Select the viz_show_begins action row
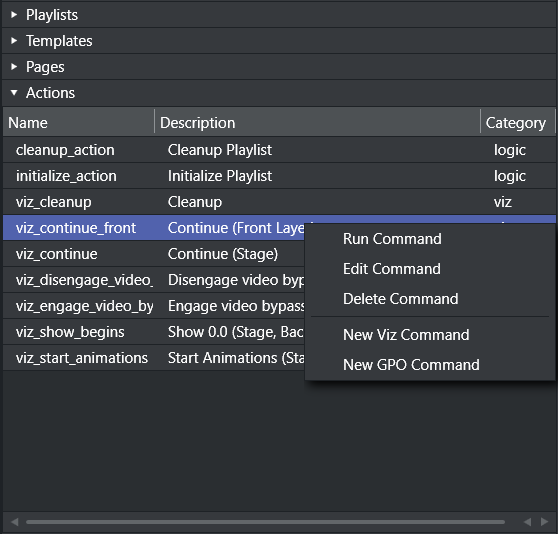This screenshot has height=534, width=558. 154,332
